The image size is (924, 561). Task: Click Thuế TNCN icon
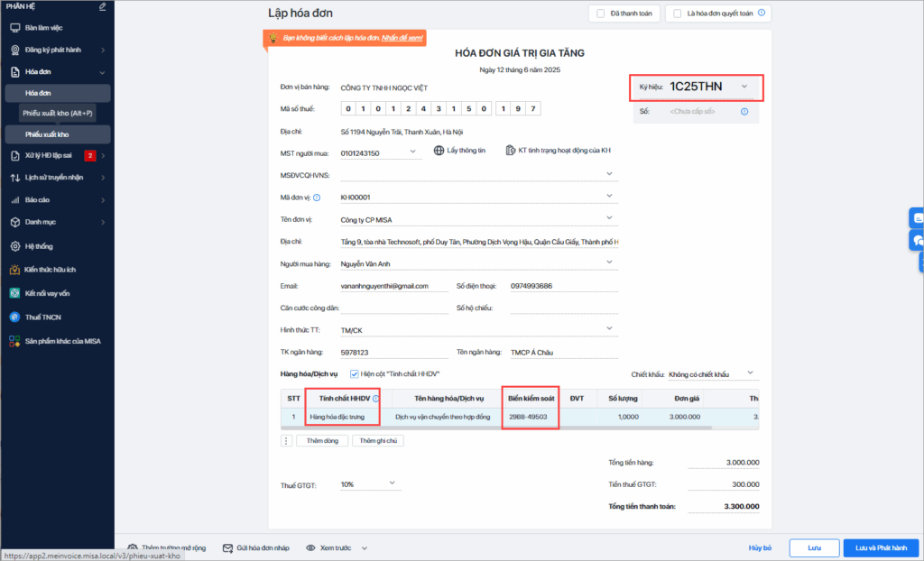(14, 317)
